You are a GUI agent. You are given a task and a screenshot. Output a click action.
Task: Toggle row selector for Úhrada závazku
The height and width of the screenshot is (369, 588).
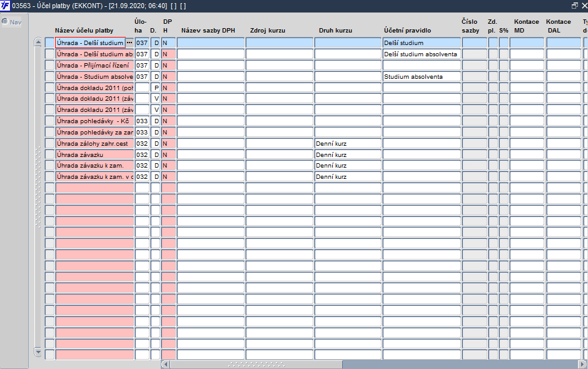pos(49,154)
